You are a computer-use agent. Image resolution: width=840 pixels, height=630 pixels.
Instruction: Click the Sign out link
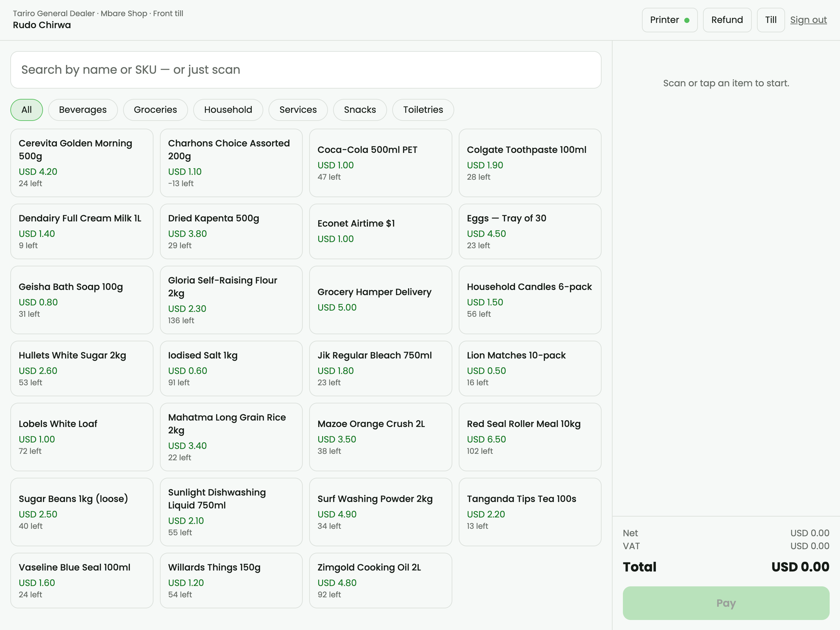[x=808, y=20]
